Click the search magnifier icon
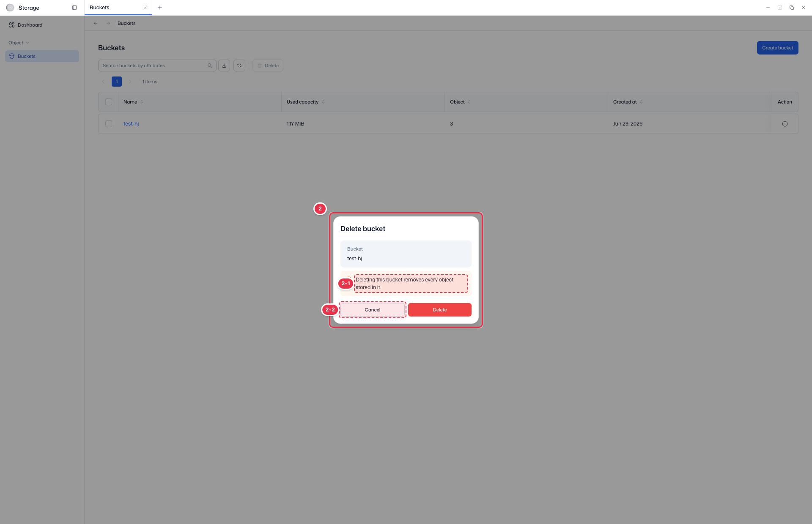Viewport: 812px width, 524px height. tap(210, 65)
